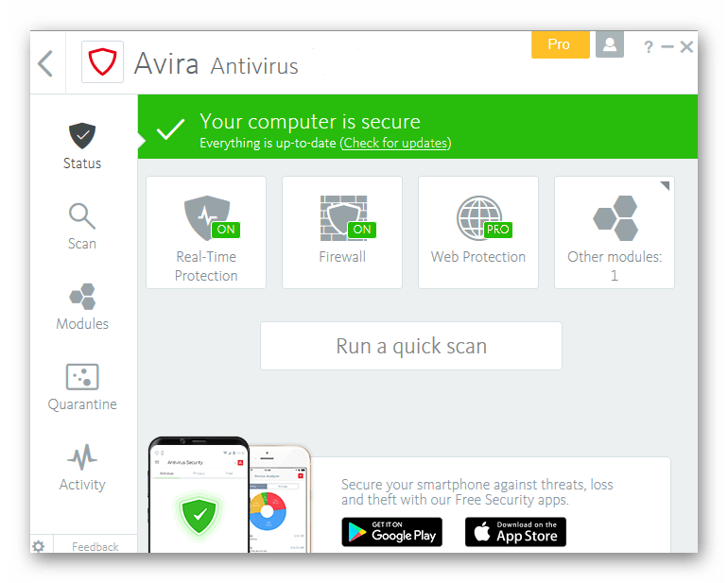The height and width of the screenshot is (583, 728).
Task: Toggle Real-Time Protection ON switch
Action: [226, 230]
